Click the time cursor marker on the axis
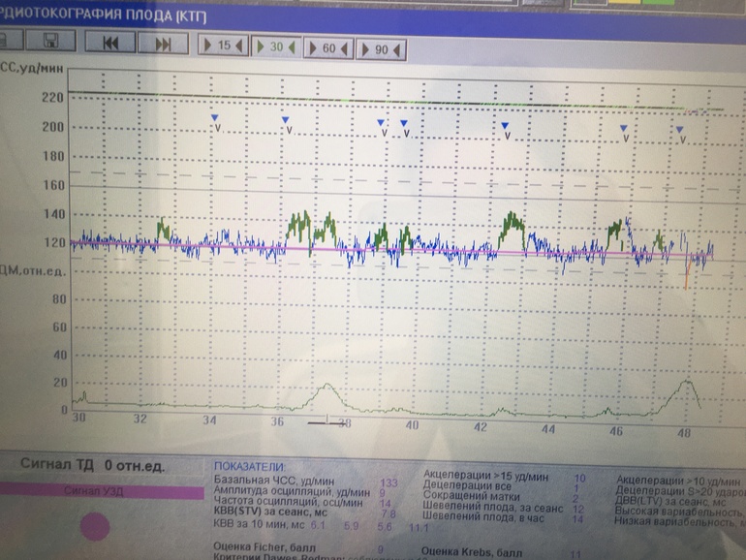Screen dimensions: 746x560 [326, 420]
